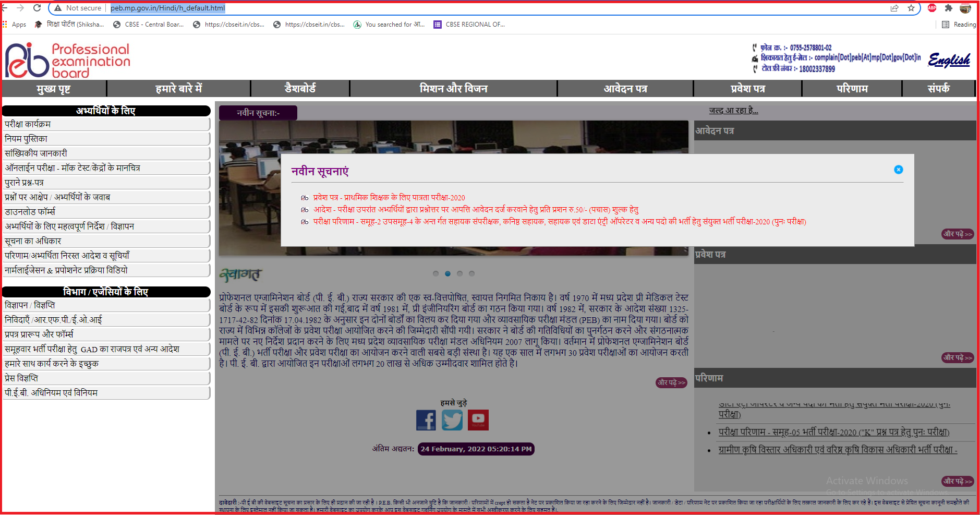Close the नवीन सूचनाएं popup
Image resolution: width=980 pixels, height=515 pixels.
pos(898,170)
